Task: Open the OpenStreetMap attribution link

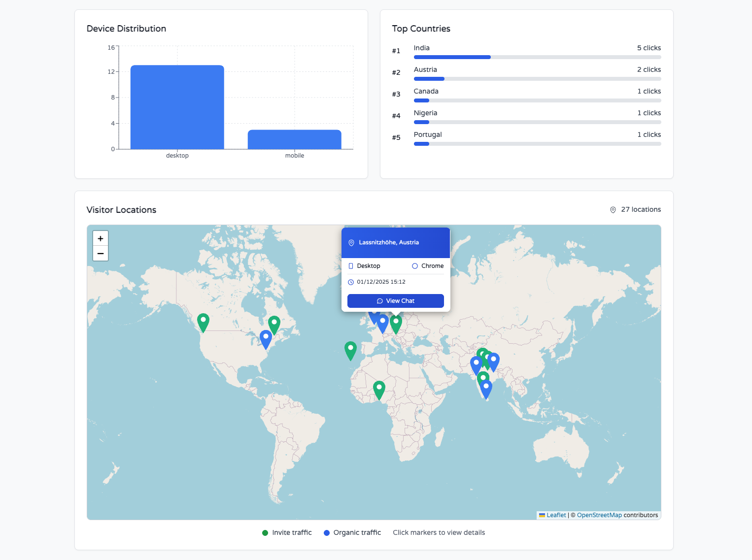Action: (x=599, y=515)
